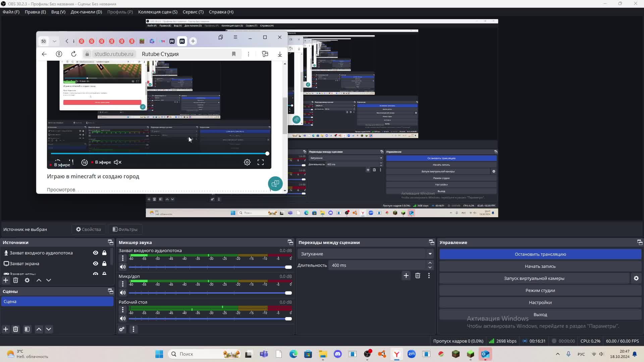Image resolution: width=644 pixels, height=362 pixels.
Task: Open source properties gear in Sources panel
Action: click(x=27, y=280)
